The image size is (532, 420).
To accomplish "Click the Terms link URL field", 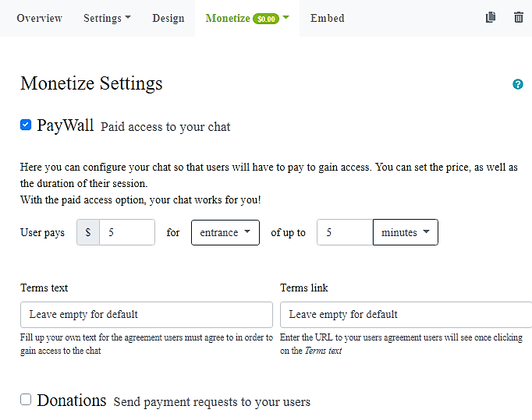I will (406, 315).
